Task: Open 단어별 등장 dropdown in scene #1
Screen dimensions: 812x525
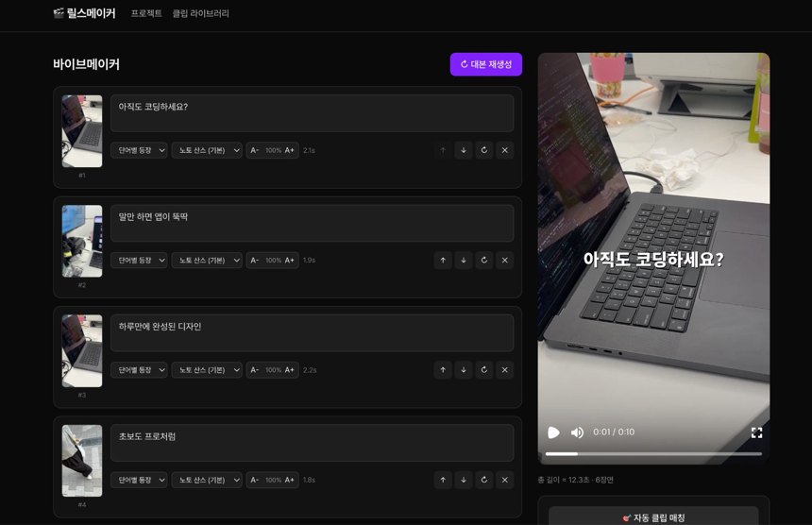Action: (x=139, y=150)
